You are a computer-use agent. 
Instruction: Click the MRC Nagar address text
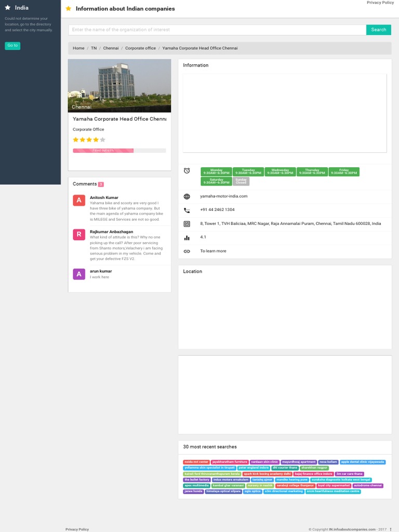point(290,223)
